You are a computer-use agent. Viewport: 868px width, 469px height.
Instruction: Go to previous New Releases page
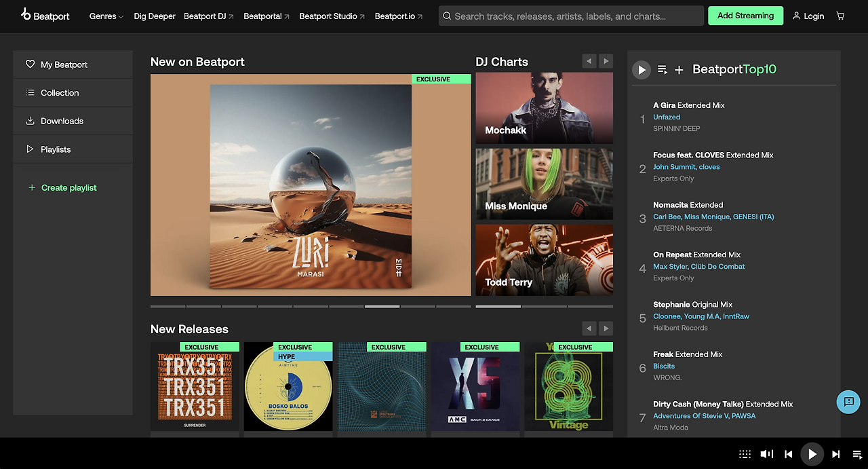[x=589, y=329]
